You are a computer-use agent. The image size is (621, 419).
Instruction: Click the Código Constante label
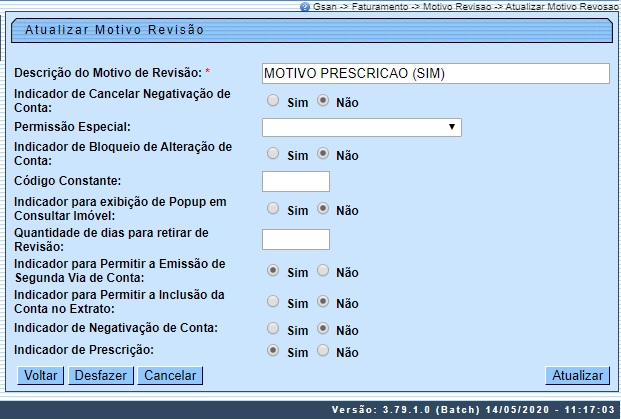(x=68, y=181)
